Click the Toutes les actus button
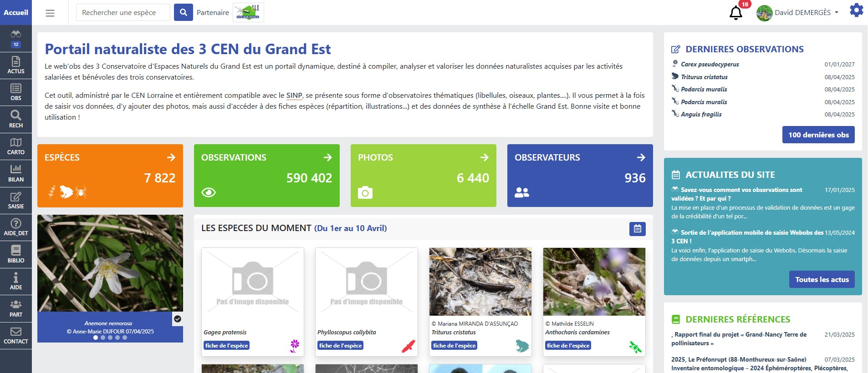 822,279
